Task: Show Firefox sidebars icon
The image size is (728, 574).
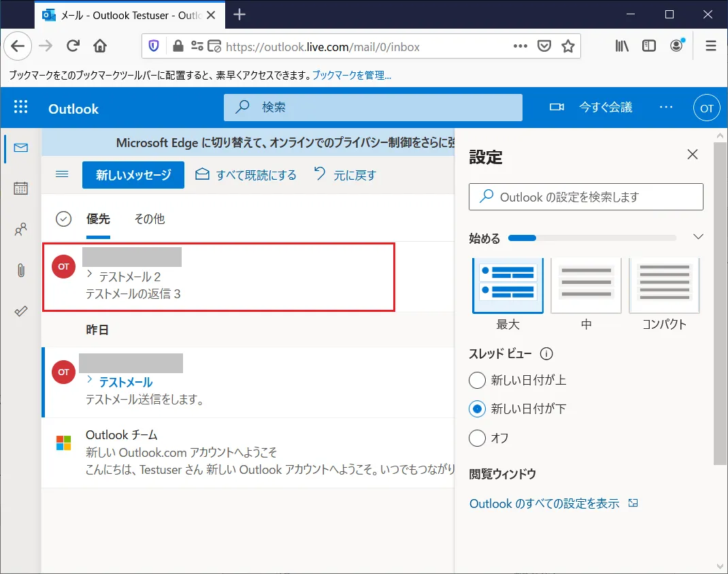Action: [648, 46]
